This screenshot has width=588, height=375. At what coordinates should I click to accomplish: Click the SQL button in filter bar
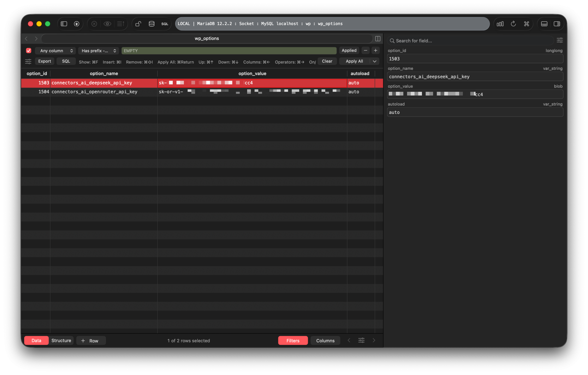coord(66,61)
